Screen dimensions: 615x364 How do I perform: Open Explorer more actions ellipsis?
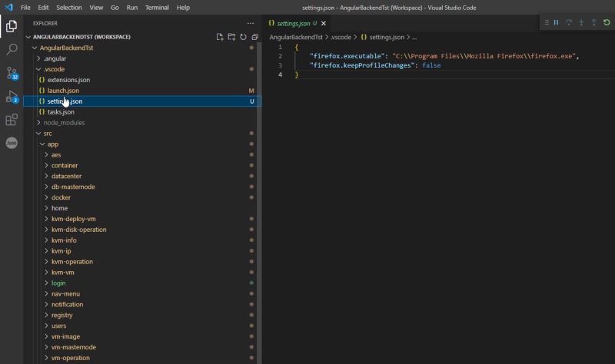(x=251, y=24)
